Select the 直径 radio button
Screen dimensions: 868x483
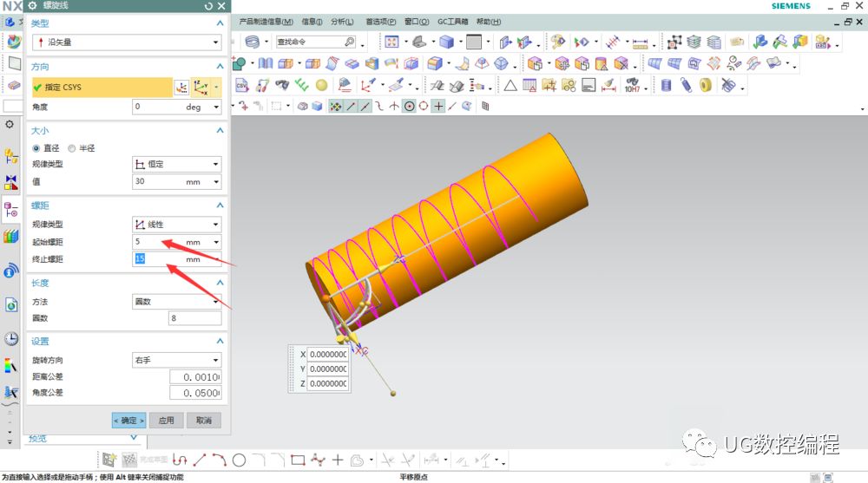[36, 148]
